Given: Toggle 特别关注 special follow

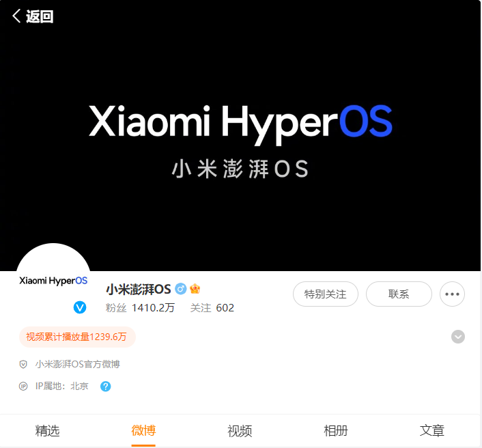Looking at the screenshot, I should [x=326, y=294].
